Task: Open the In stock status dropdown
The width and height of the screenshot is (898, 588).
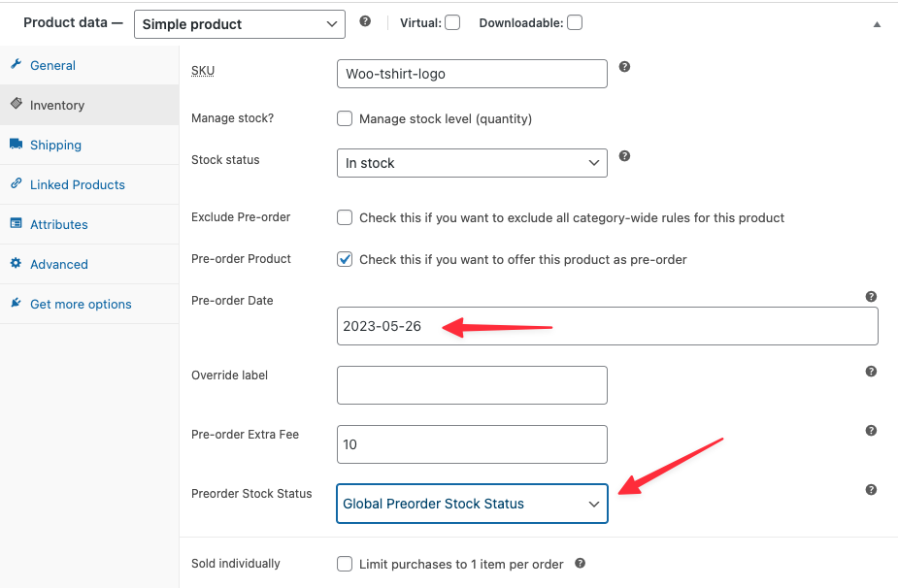Action: click(x=472, y=163)
